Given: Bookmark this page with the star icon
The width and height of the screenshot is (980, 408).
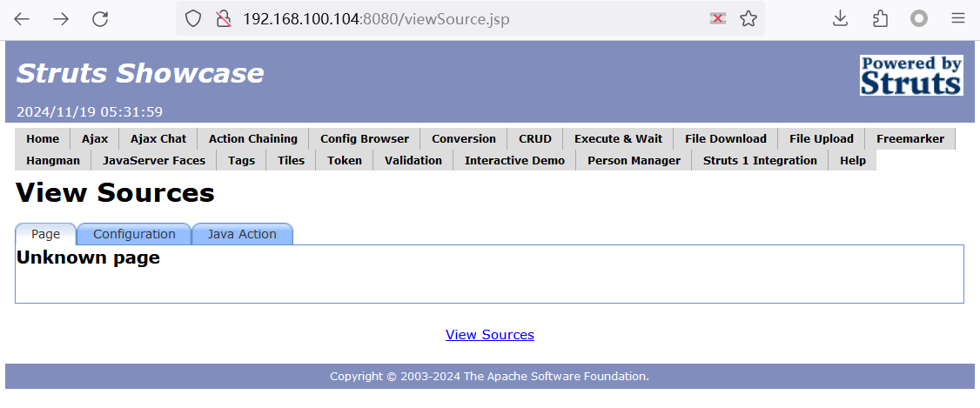Looking at the screenshot, I should pos(748,19).
